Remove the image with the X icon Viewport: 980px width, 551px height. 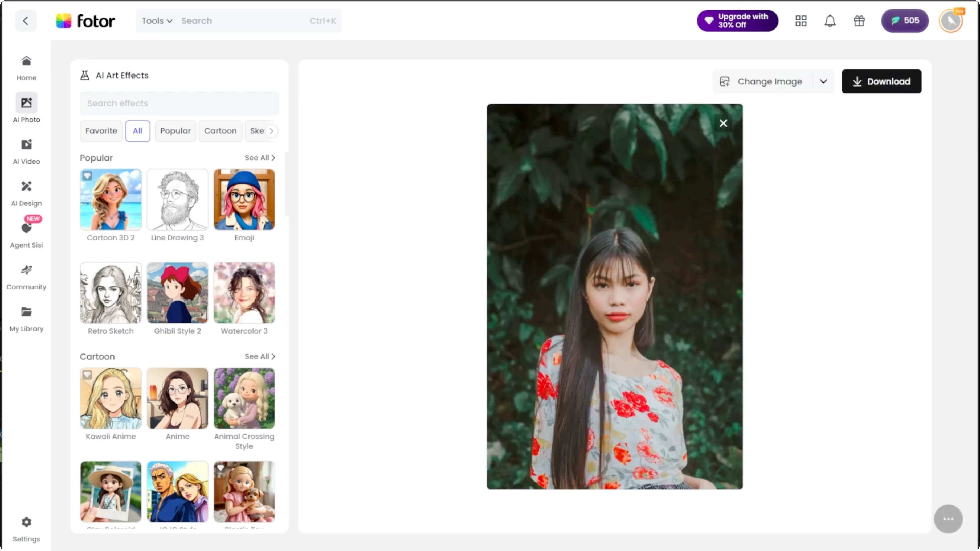[x=723, y=123]
